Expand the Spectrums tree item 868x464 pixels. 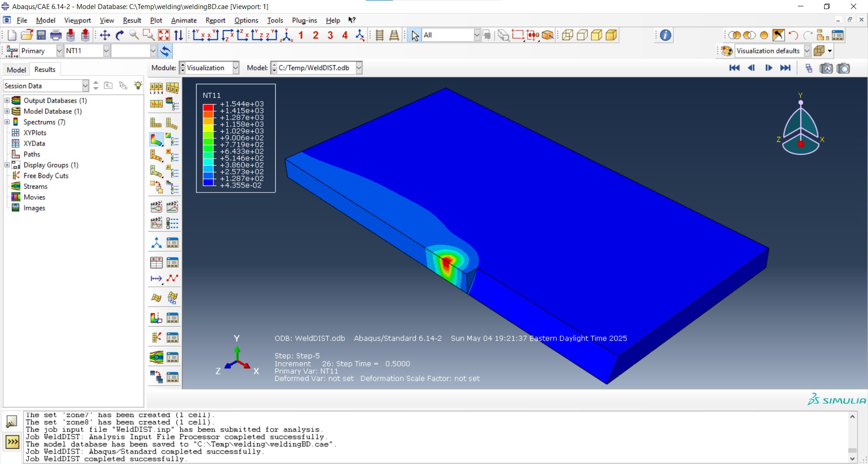pos(7,122)
